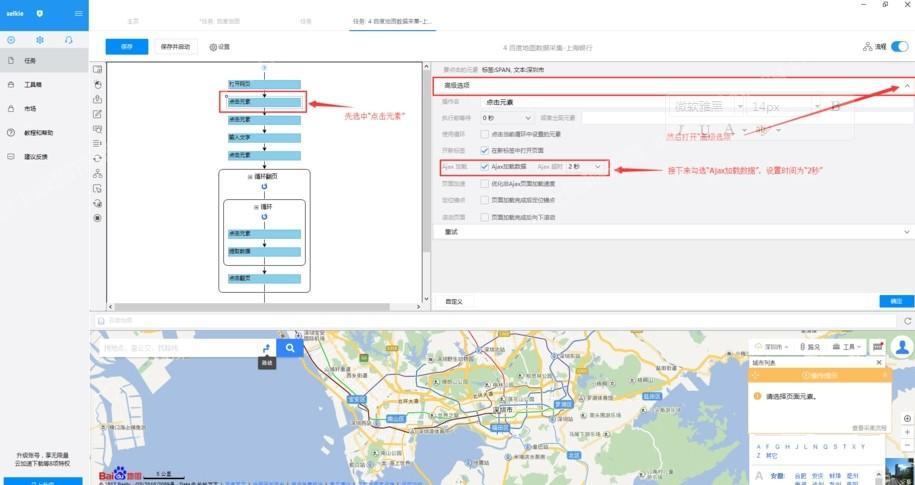Uncheck 在新标签中打开页面 checkbox
Viewport: 915px width, 485px height.
484,150
